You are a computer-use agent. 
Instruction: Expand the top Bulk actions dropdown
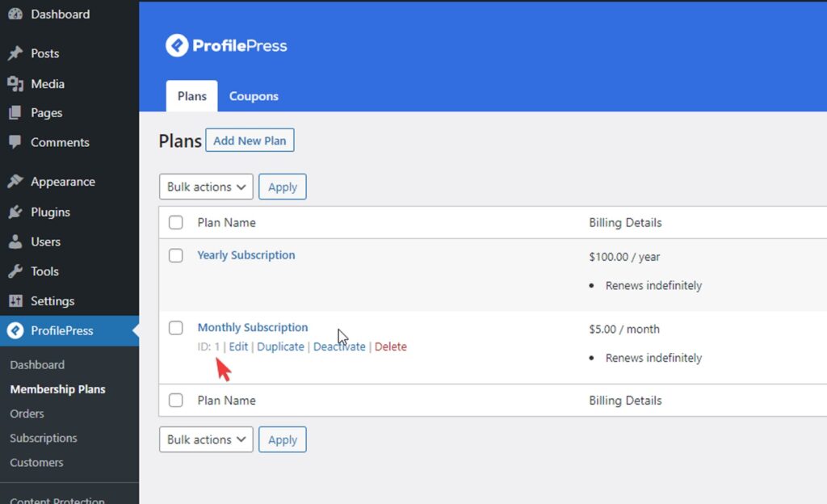click(x=206, y=187)
